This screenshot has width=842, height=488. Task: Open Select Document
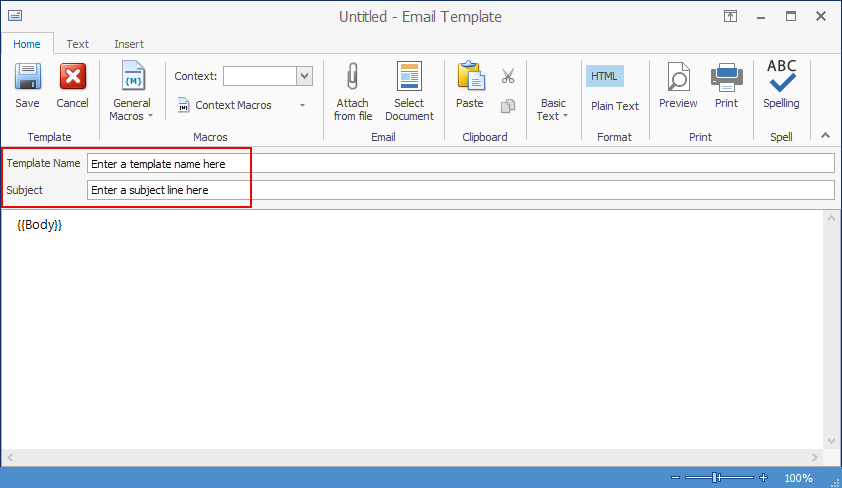[409, 91]
